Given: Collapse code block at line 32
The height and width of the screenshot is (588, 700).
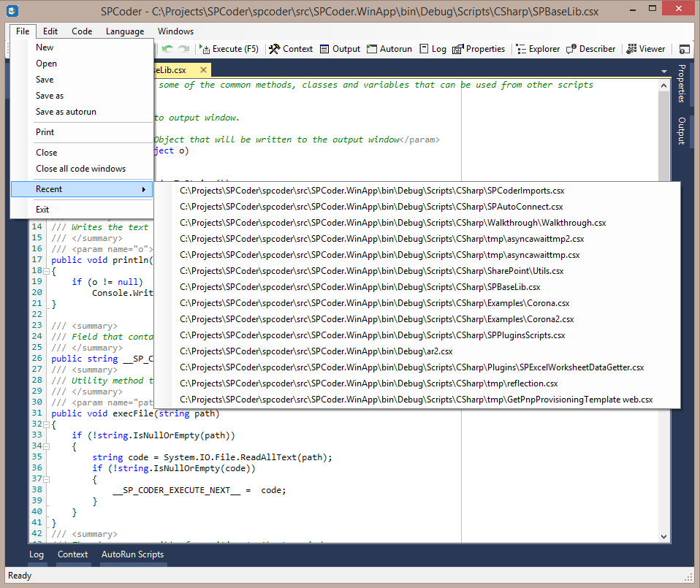Looking at the screenshot, I should (x=47, y=424).
